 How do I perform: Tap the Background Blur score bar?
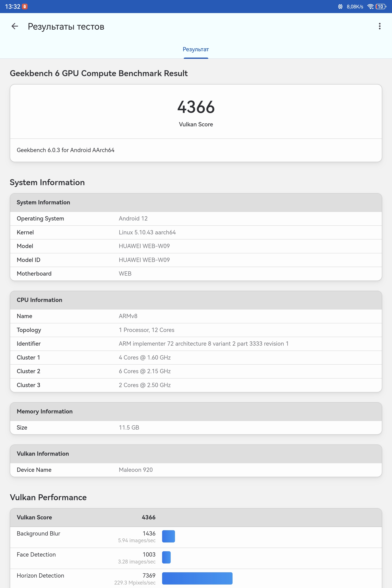click(x=168, y=536)
